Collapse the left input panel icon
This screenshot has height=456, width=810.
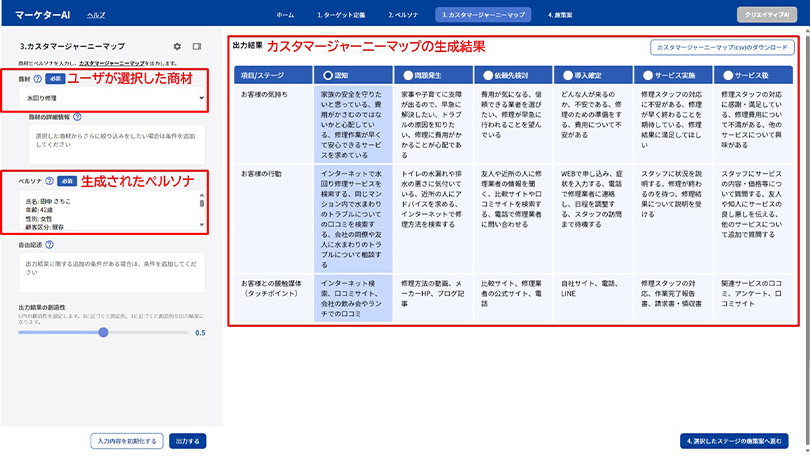(197, 46)
